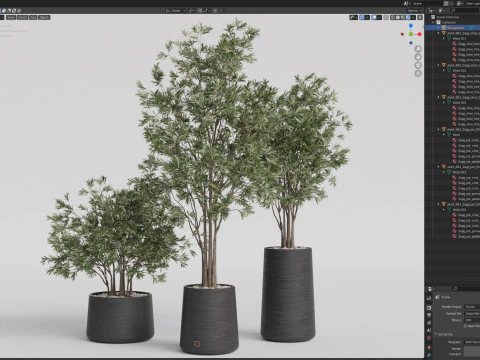Switch perspective/orthographic with grid navigation icon

[418, 73]
